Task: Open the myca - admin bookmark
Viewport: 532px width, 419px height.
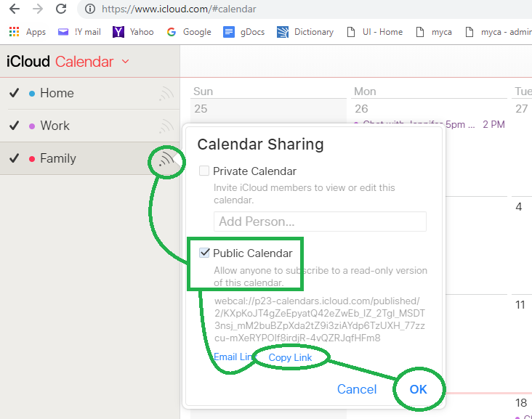Action: (499, 32)
